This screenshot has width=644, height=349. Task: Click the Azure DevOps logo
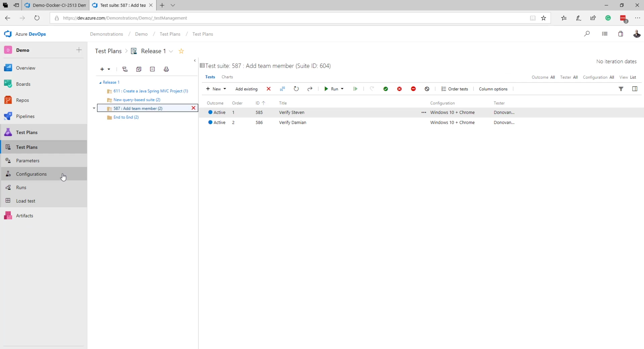pos(25,34)
